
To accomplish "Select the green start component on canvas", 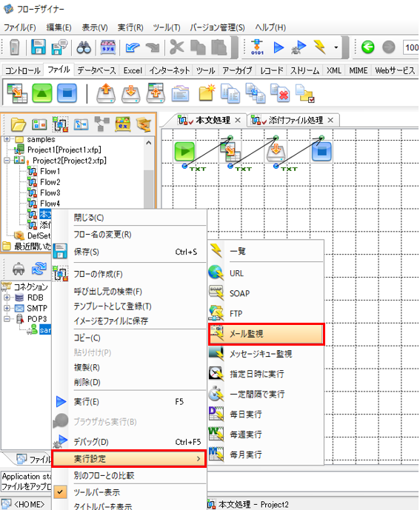I will [184, 152].
